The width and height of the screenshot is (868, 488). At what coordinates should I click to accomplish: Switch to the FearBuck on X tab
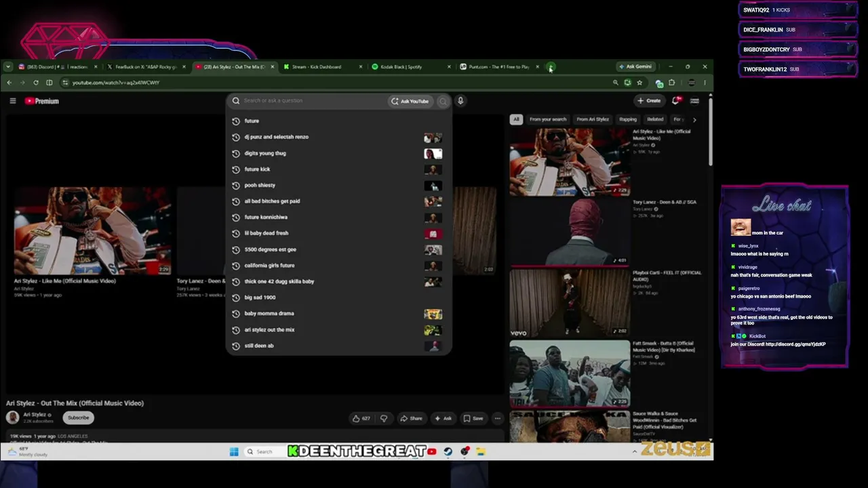click(145, 67)
